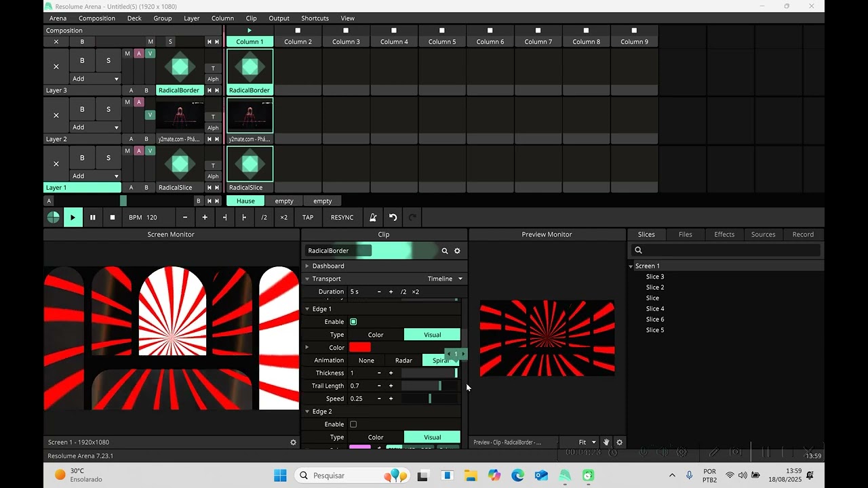Trigger the Column 1 header
This screenshot has width=868, height=488.
(250, 42)
